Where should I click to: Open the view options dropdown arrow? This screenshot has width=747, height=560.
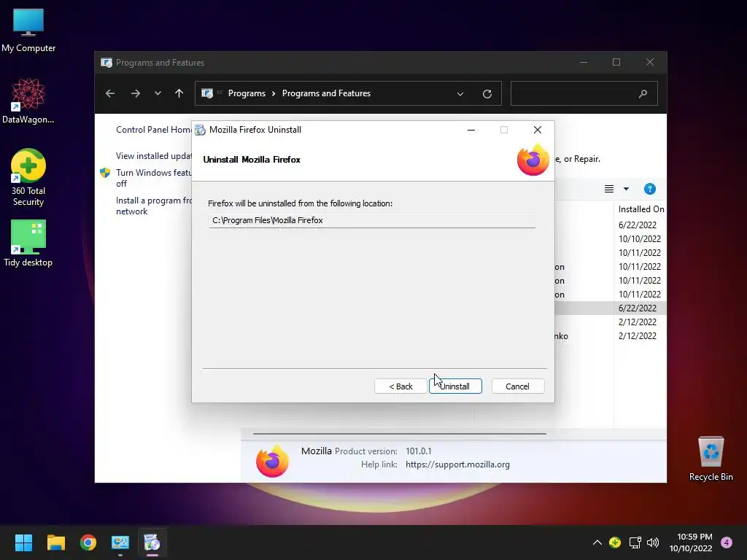pos(626,189)
